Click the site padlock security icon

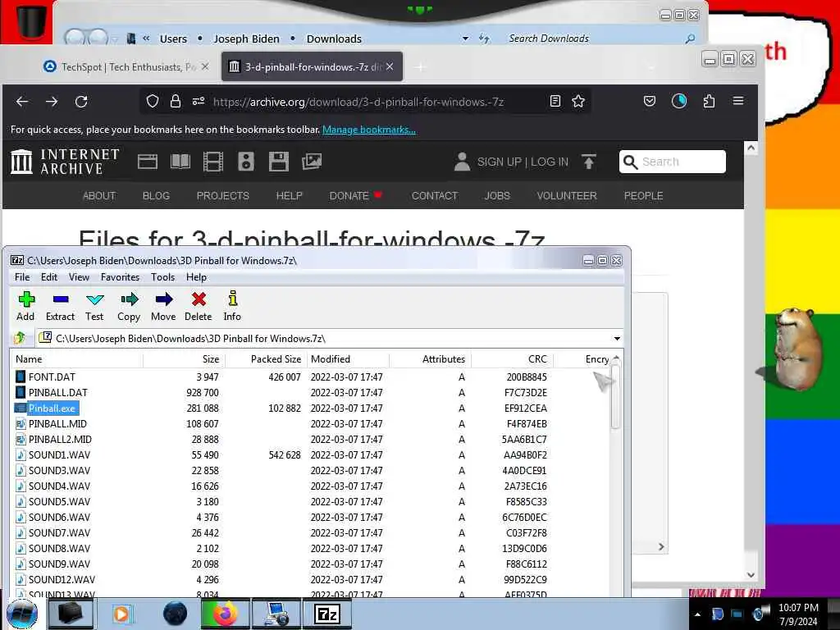click(x=176, y=101)
